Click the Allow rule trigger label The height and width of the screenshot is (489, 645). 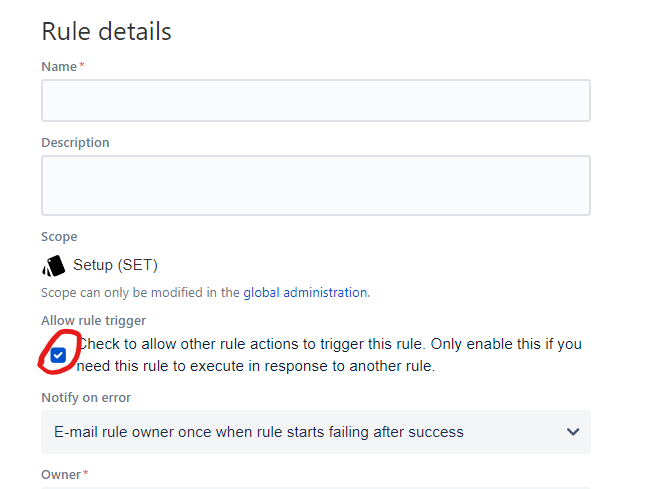[93, 320]
